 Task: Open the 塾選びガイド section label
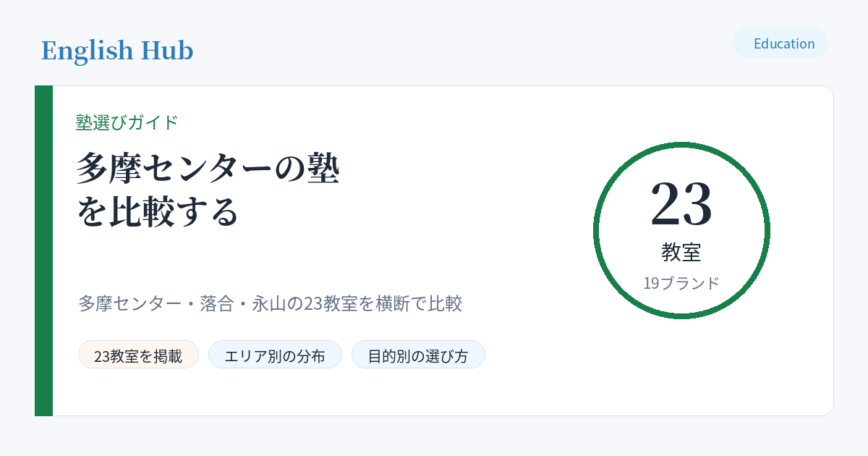(x=127, y=122)
